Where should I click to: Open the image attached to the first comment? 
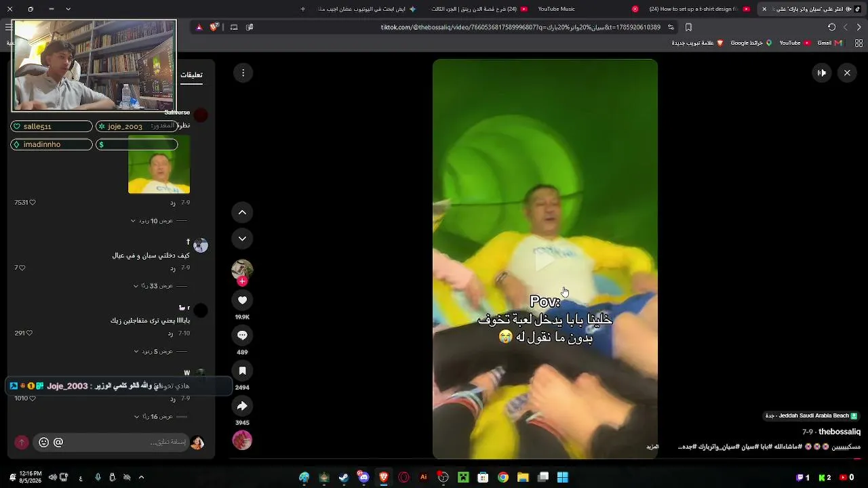(x=159, y=164)
